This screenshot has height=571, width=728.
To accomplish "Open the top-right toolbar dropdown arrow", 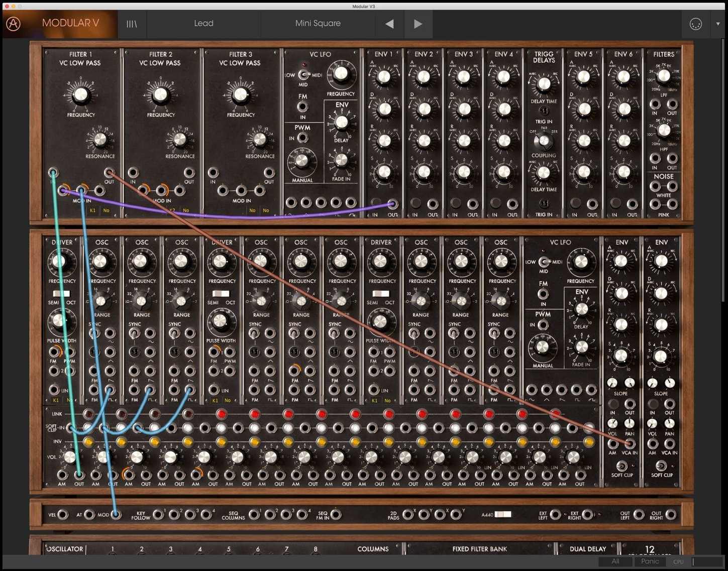I will tap(718, 24).
